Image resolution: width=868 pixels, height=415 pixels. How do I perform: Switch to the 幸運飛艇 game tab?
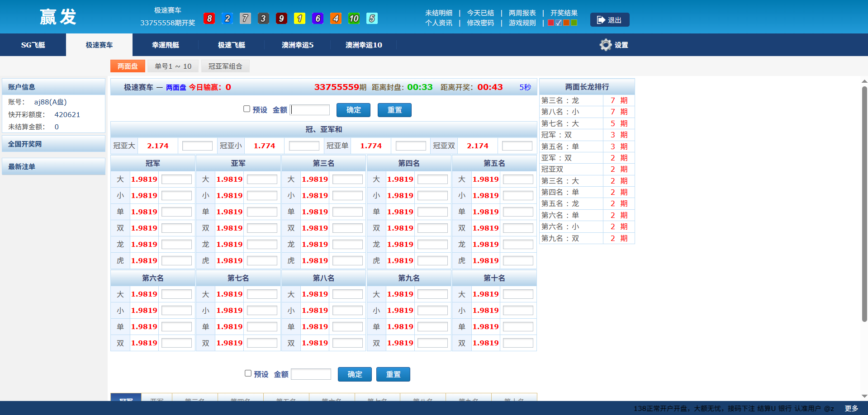point(165,45)
